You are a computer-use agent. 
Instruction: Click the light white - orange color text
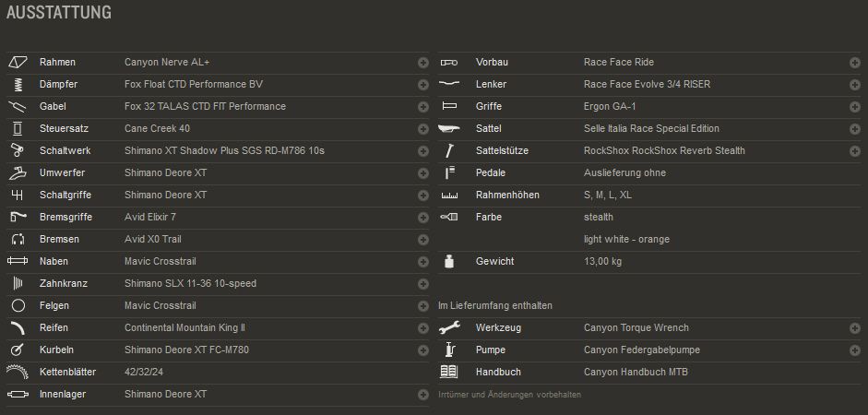tap(626, 239)
